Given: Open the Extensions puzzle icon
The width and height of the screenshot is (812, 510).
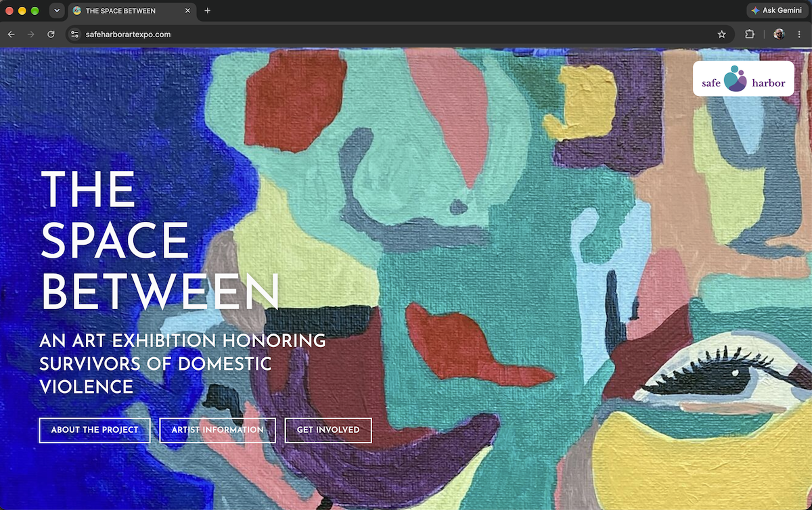Looking at the screenshot, I should click(x=750, y=34).
